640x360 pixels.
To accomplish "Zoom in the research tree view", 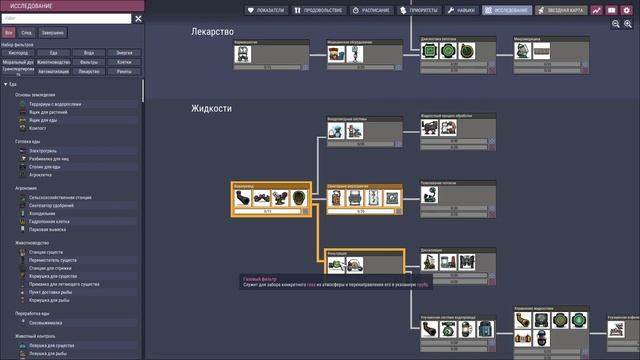I will tap(628, 24).
